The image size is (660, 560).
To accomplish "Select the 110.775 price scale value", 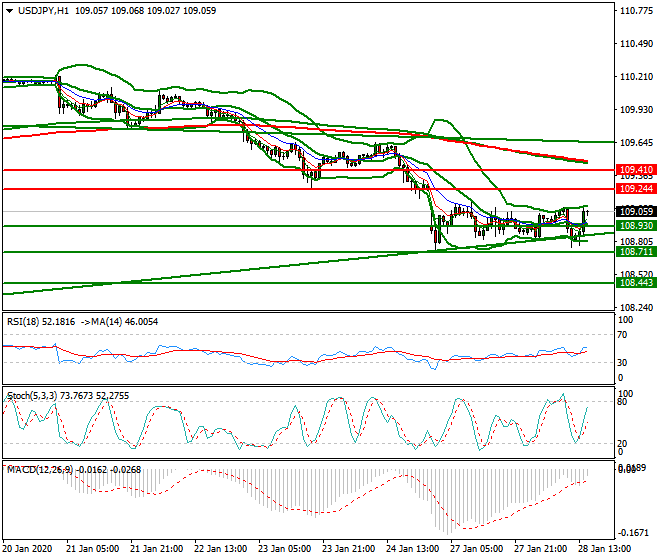I will tap(636, 11).
